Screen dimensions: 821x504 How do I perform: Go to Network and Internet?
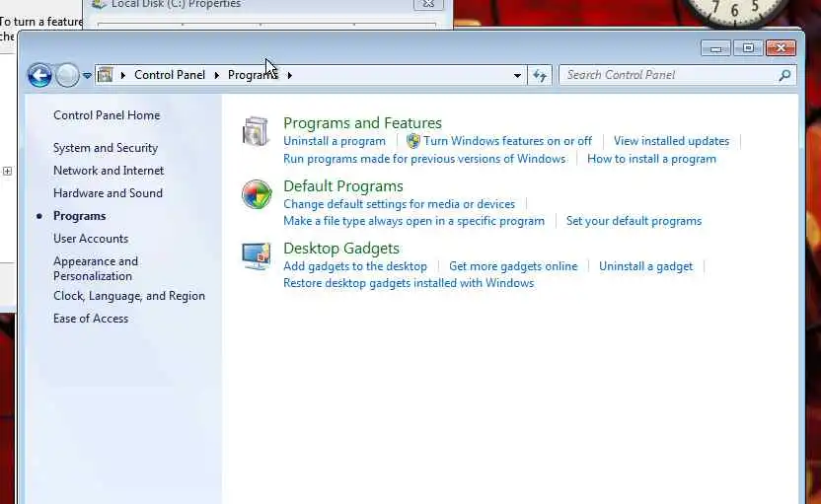109,171
